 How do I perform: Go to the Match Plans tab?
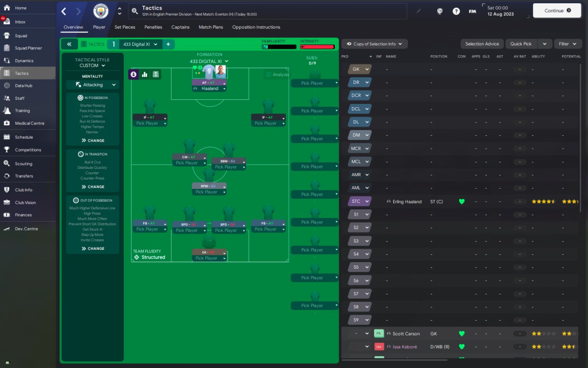[x=211, y=27]
